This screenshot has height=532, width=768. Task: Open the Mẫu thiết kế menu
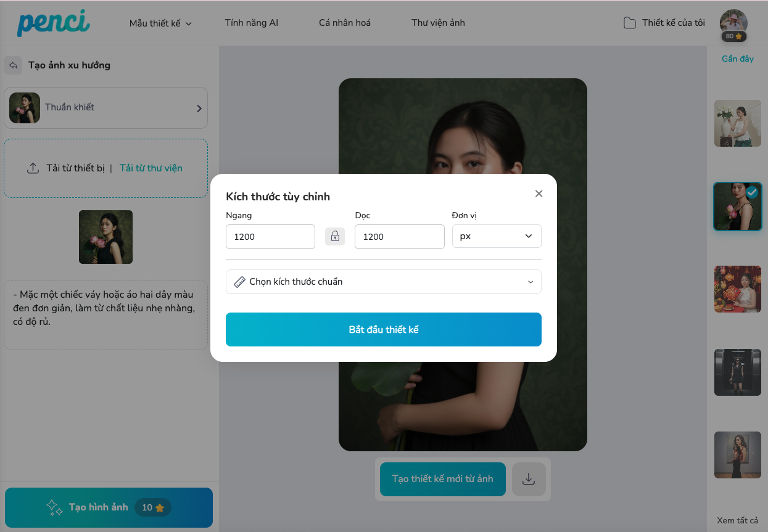pos(160,23)
